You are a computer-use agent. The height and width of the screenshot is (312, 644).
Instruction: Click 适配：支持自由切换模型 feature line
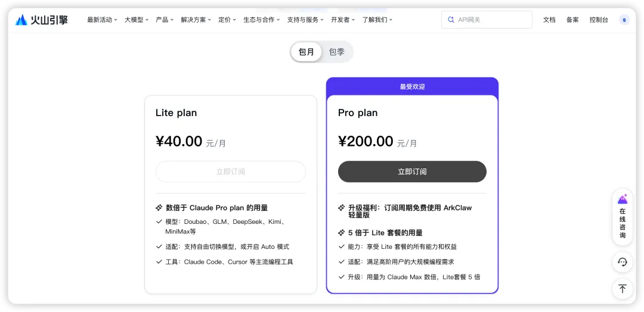227,247
